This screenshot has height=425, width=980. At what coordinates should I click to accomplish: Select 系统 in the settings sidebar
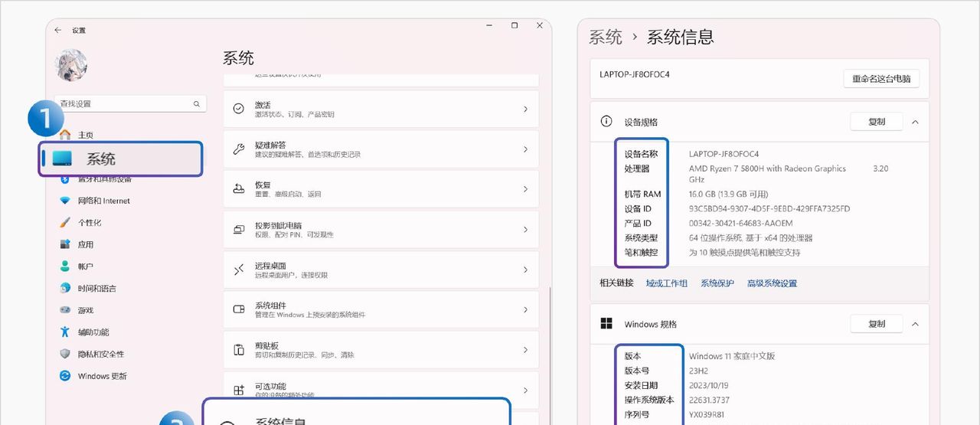pos(120,159)
